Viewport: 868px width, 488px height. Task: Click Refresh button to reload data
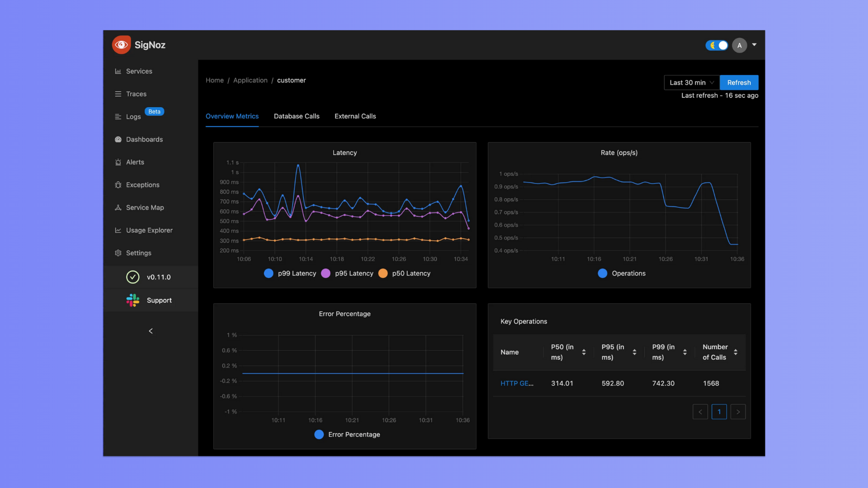(739, 82)
